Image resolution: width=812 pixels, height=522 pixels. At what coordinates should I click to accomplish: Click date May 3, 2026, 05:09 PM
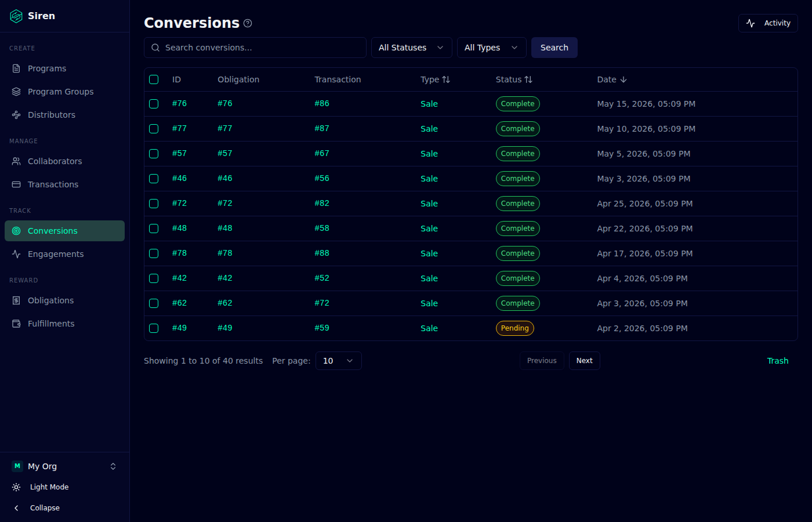click(x=644, y=179)
